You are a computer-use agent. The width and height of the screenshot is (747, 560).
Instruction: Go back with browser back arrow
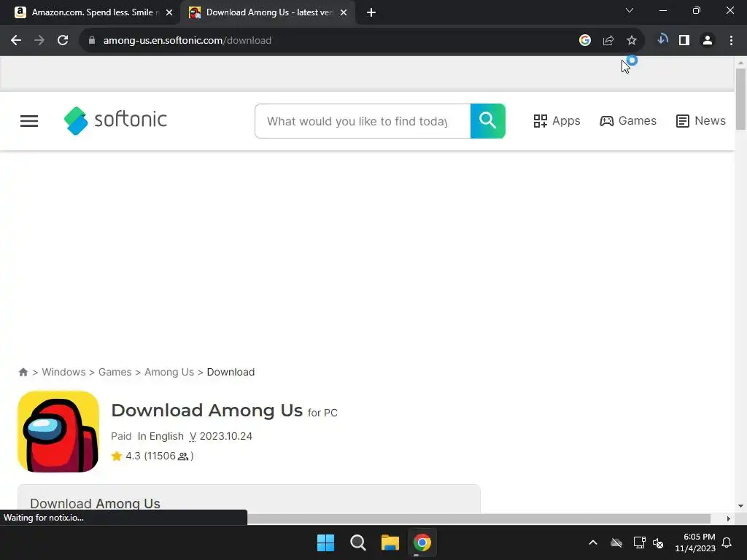pyautogui.click(x=16, y=41)
